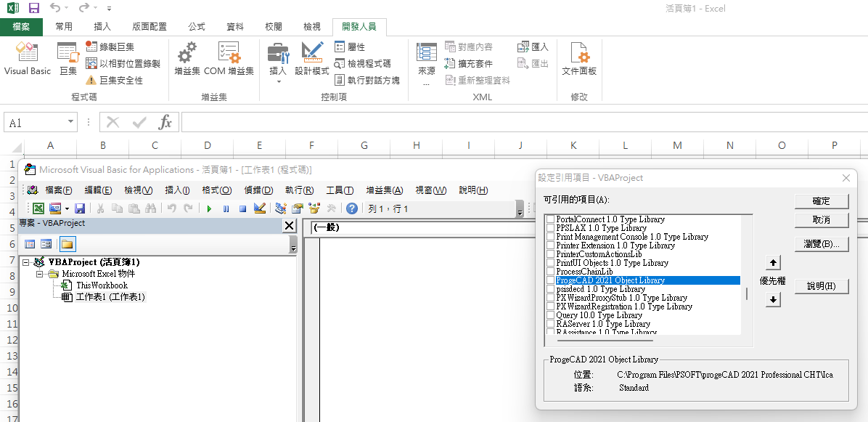868x422 pixels.
Task: Open the Visual Basic editor from ribbon
Action: [x=27, y=60]
